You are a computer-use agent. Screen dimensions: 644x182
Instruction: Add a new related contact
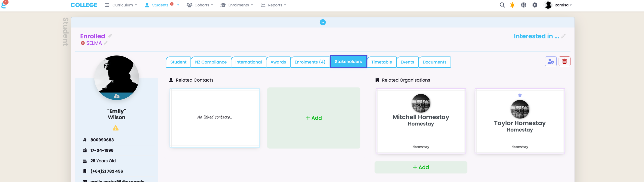313,118
